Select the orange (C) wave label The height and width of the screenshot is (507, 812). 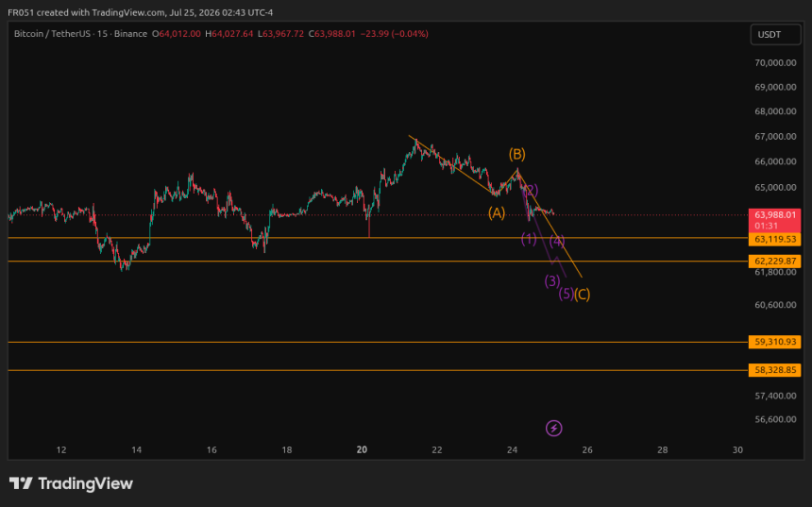(x=582, y=295)
